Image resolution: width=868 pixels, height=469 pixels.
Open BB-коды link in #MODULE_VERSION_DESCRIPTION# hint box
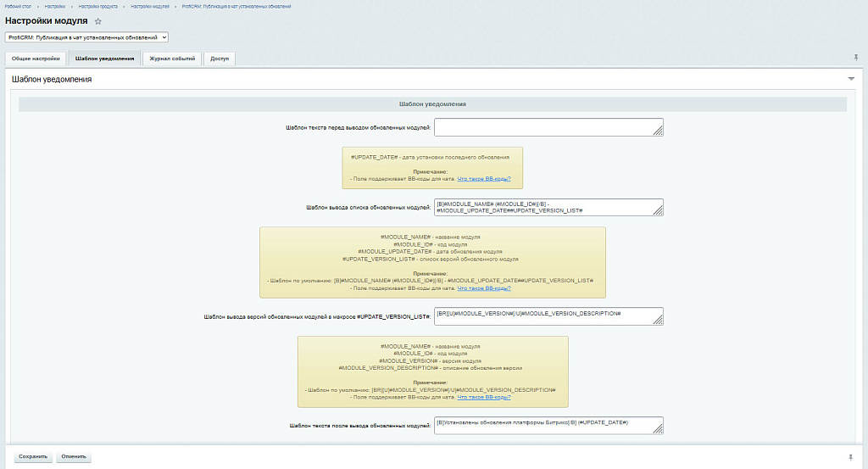tap(484, 397)
